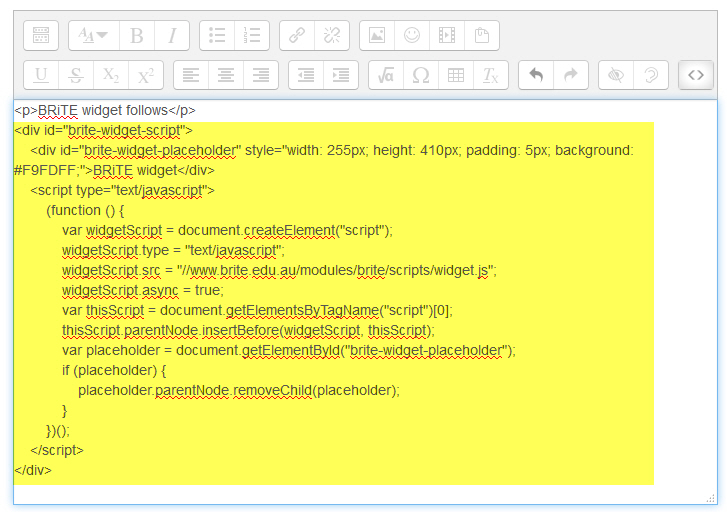Click the 'var thisScript = document.getElementsByTagName' line

[x=257, y=310]
